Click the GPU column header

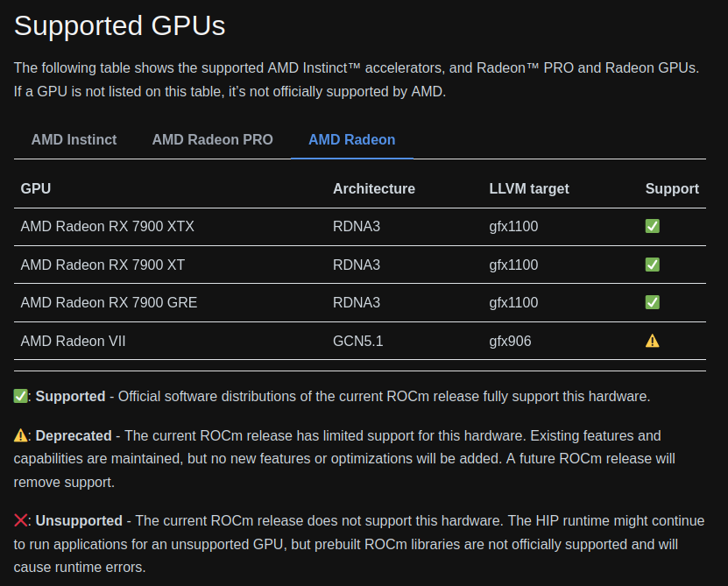(33, 188)
